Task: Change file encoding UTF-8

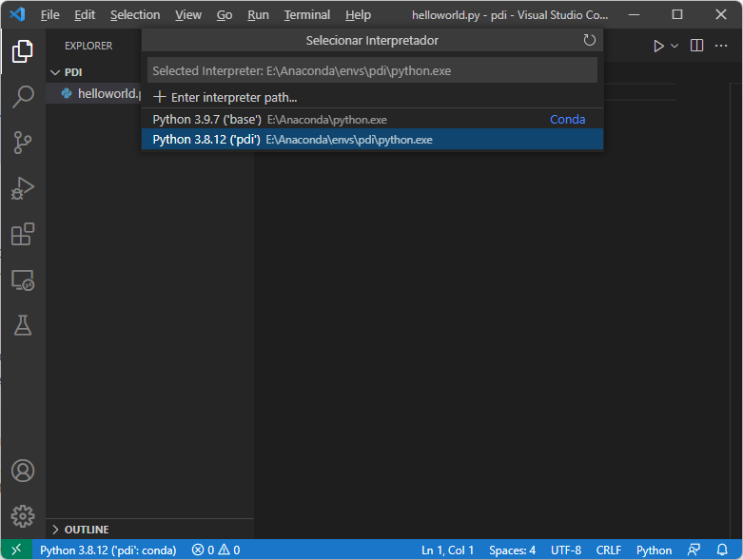Action: [x=566, y=550]
